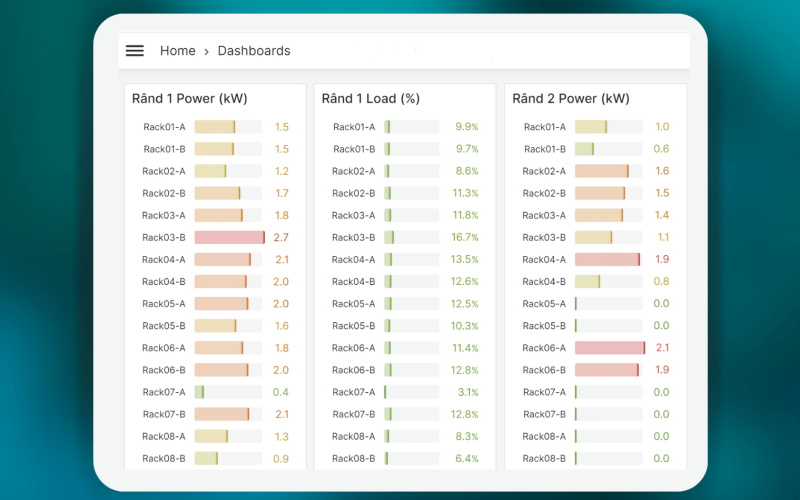Select Rack04-A label in Rând 2 Power
800x500 pixels.
tap(544, 260)
